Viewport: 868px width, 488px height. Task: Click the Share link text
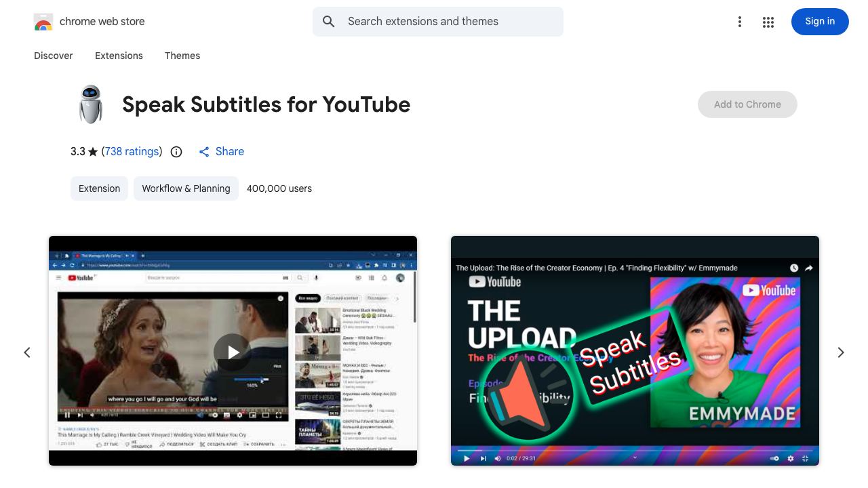[x=230, y=152]
